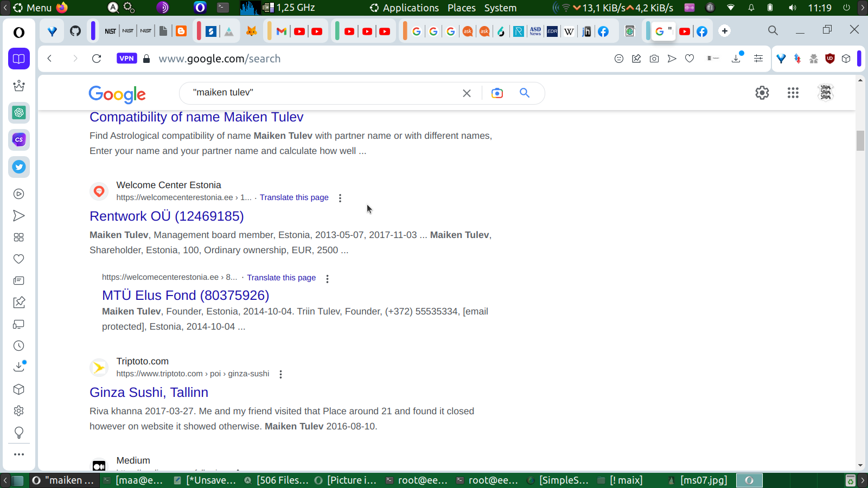Open the Welcome Center Estonia site name
The height and width of the screenshot is (488, 868).
coord(169,185)
